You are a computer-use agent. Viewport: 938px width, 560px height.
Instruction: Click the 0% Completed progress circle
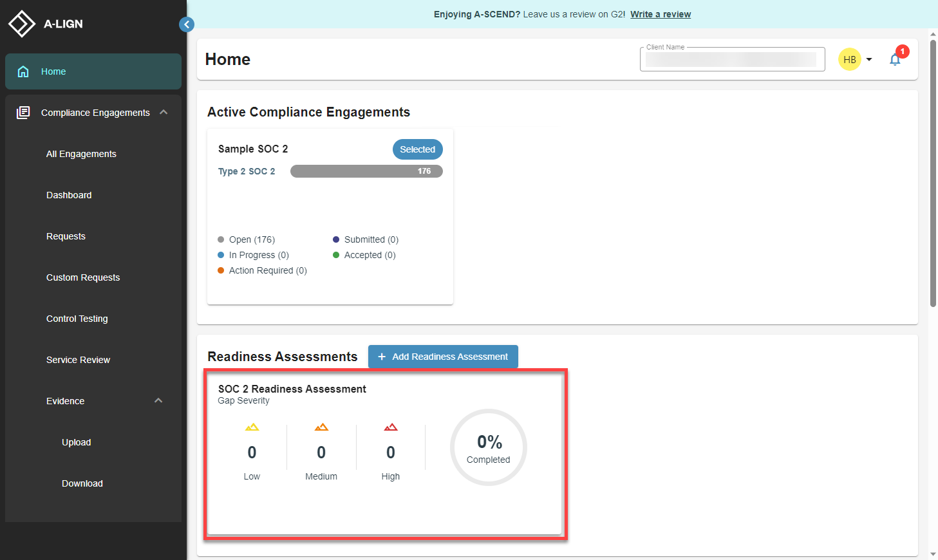(488, 447)
